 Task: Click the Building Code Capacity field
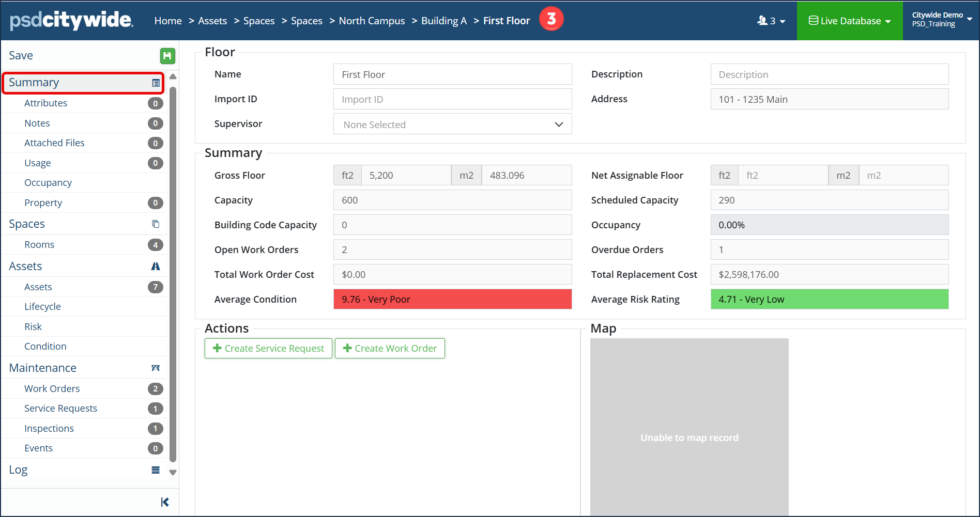(x=453, y=225)
